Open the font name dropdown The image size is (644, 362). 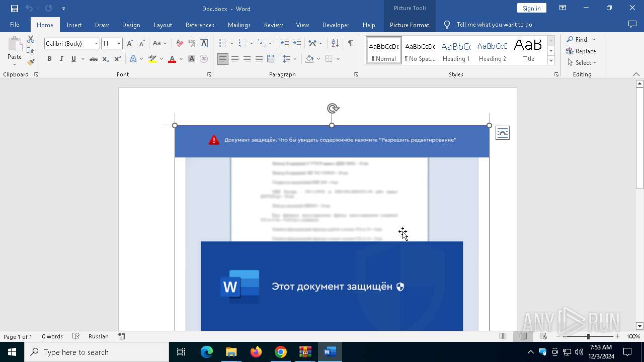96,44
